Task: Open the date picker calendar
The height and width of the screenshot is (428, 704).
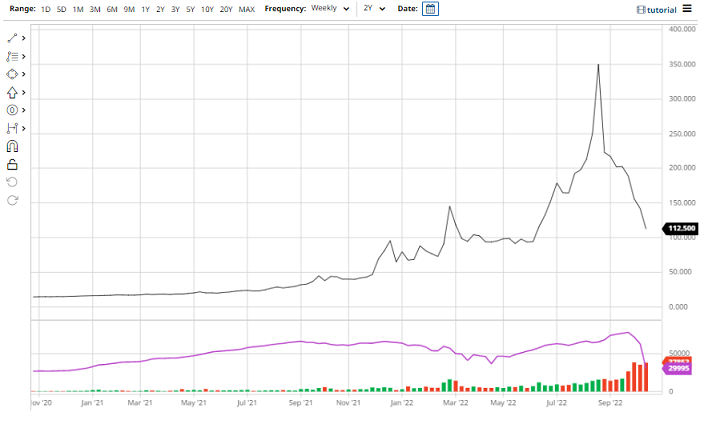Action: click(x=430, y=9)
